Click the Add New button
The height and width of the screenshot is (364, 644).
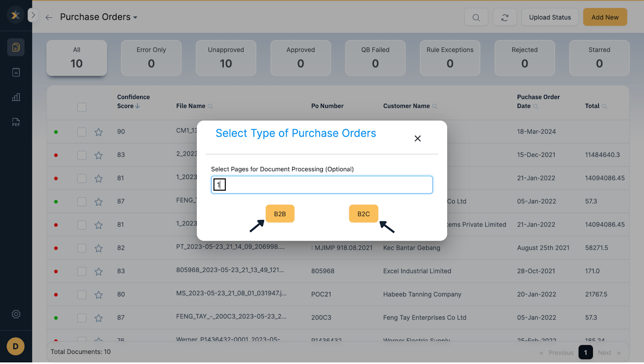[605, 17]
